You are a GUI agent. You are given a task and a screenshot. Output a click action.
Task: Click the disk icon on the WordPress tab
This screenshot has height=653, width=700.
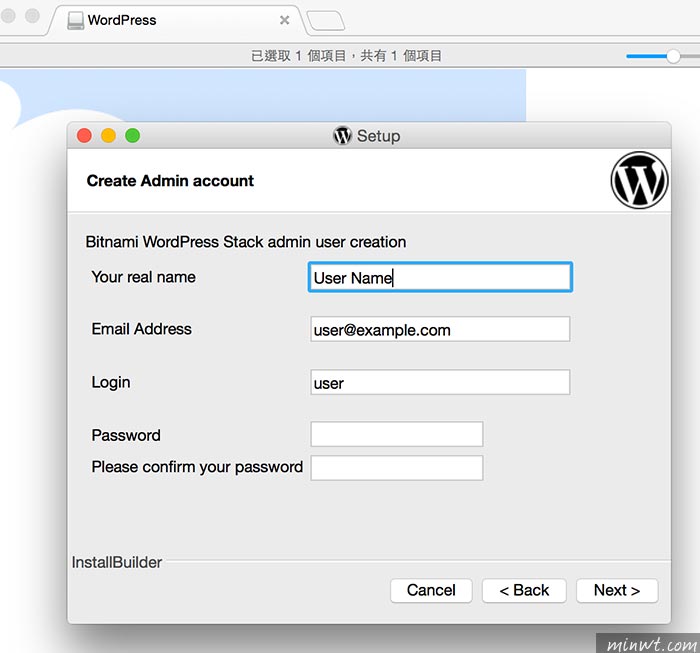(x=75, y=21)
